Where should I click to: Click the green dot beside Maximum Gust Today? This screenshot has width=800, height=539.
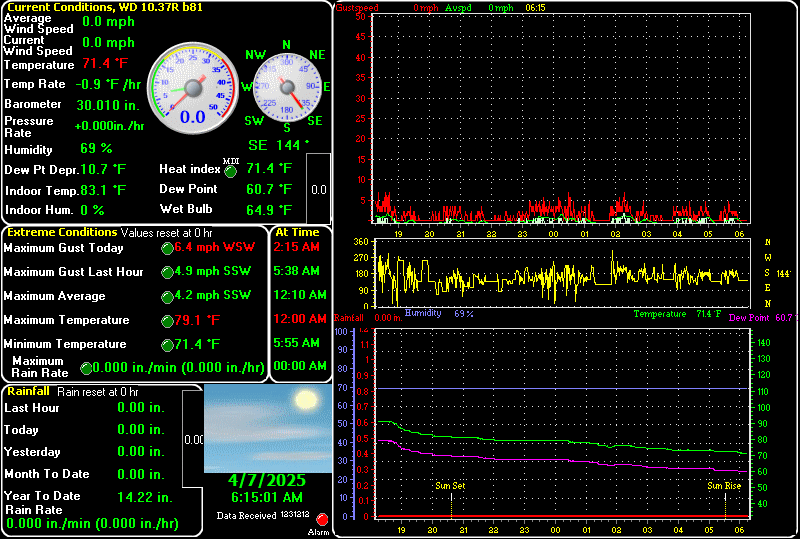167,249
